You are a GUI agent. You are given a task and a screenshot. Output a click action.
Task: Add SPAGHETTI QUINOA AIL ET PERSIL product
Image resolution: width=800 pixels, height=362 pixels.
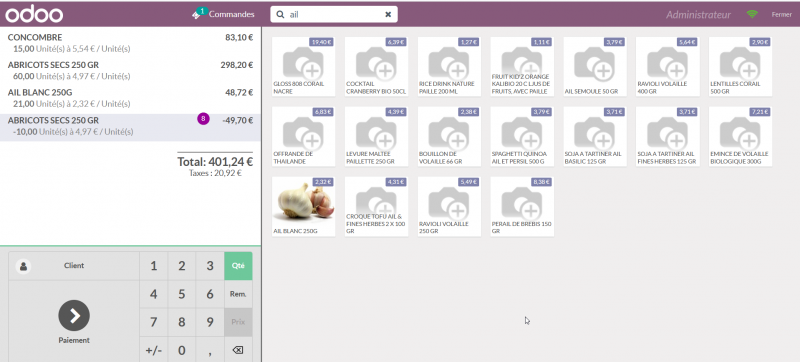[522, 136]
